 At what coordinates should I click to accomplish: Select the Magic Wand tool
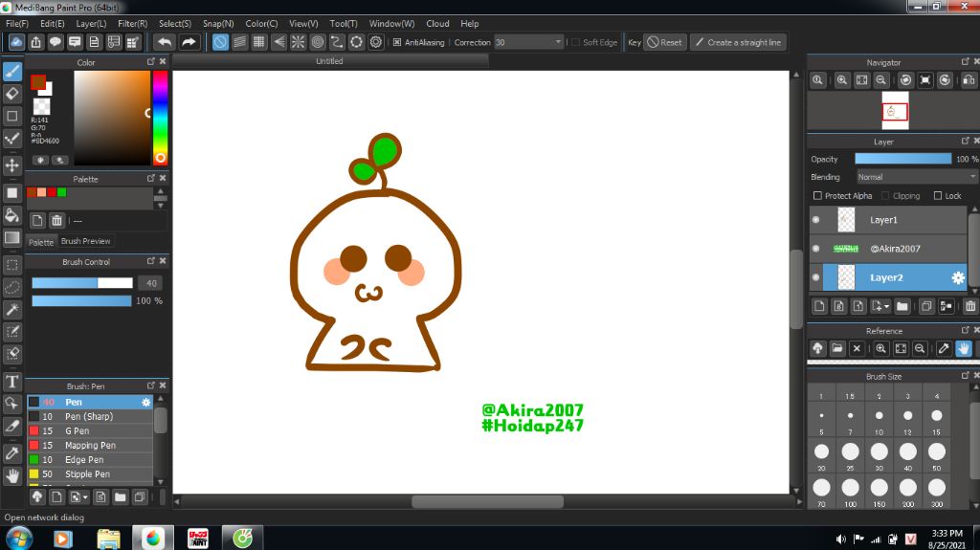tap(12, 309)
